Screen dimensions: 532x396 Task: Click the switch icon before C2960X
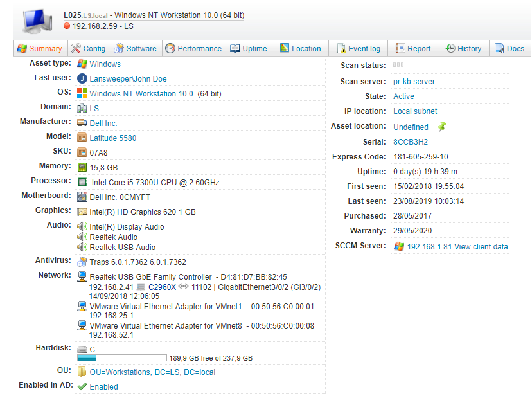pos(141,287)
